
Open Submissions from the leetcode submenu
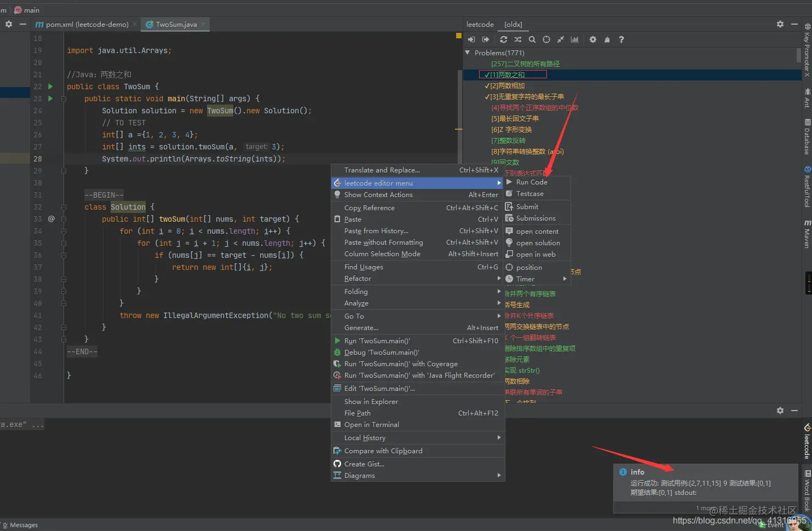537,218
